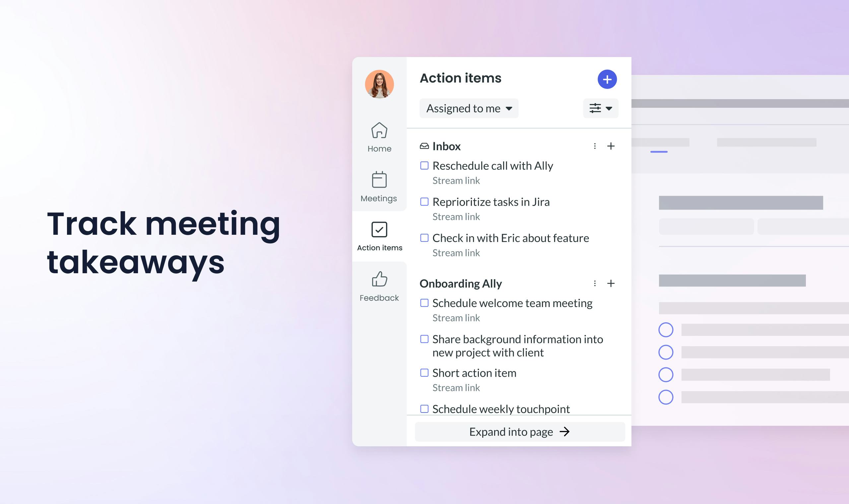The image size is (849, 504).
Task: Select Stream link under Reprioritize tasks
Action: coord(456,217)
